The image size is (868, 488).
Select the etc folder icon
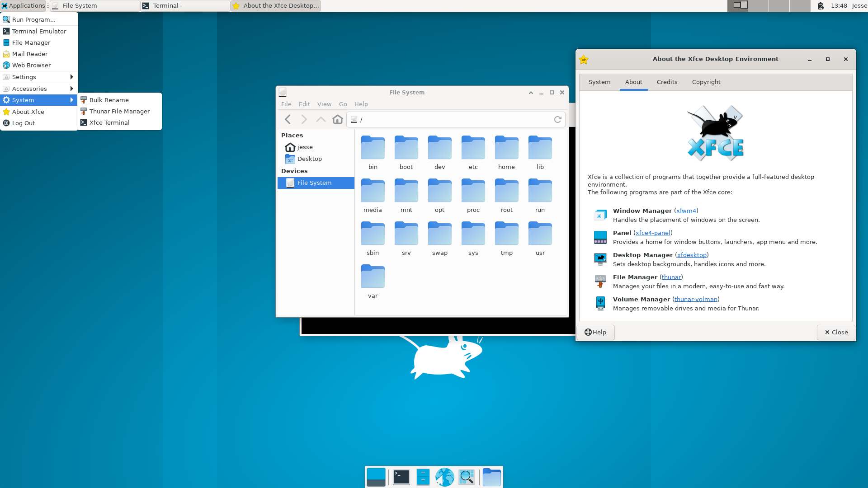tap(473, 148)
